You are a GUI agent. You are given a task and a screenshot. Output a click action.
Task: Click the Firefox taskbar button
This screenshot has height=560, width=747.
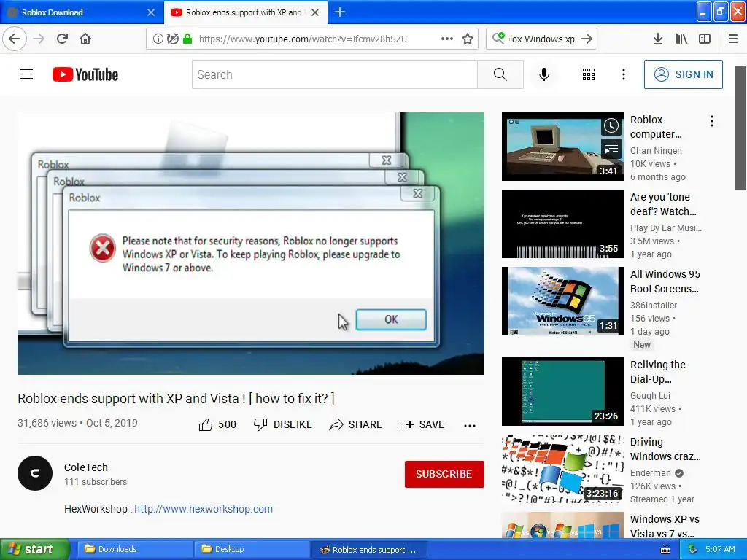coord(369,550)
